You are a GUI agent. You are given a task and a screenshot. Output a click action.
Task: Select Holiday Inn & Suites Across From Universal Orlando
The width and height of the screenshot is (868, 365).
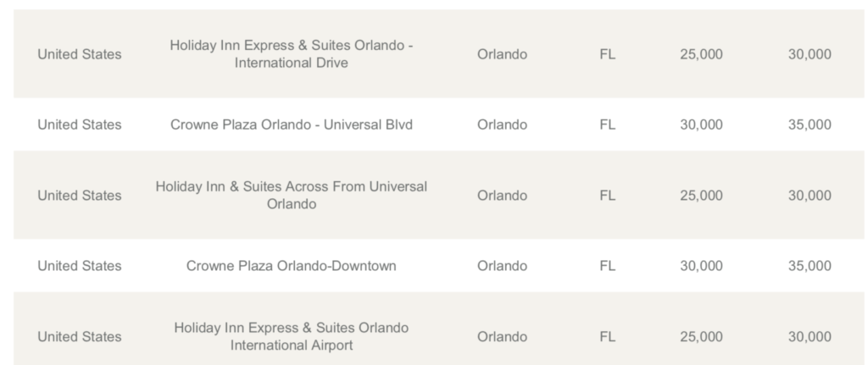(x=292, y=196)
